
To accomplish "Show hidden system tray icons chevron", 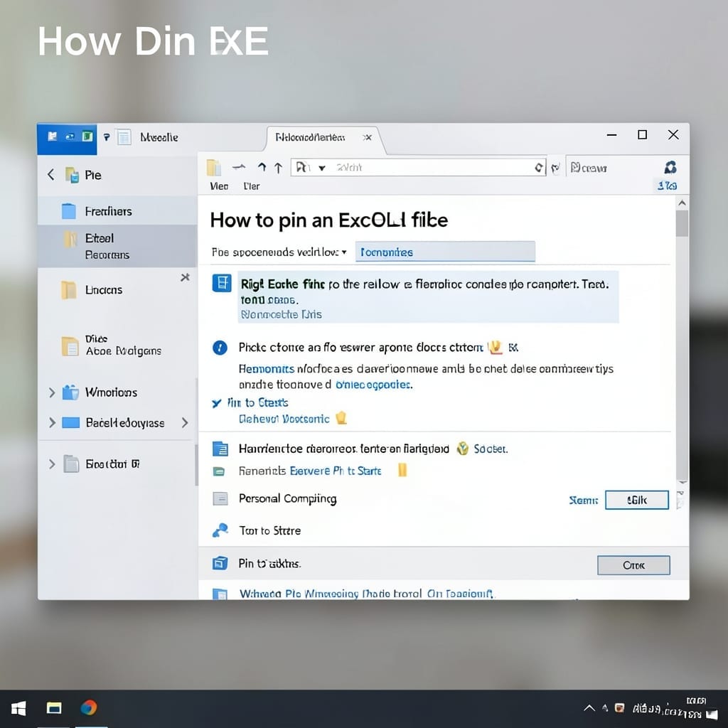I will coord(589,708).
